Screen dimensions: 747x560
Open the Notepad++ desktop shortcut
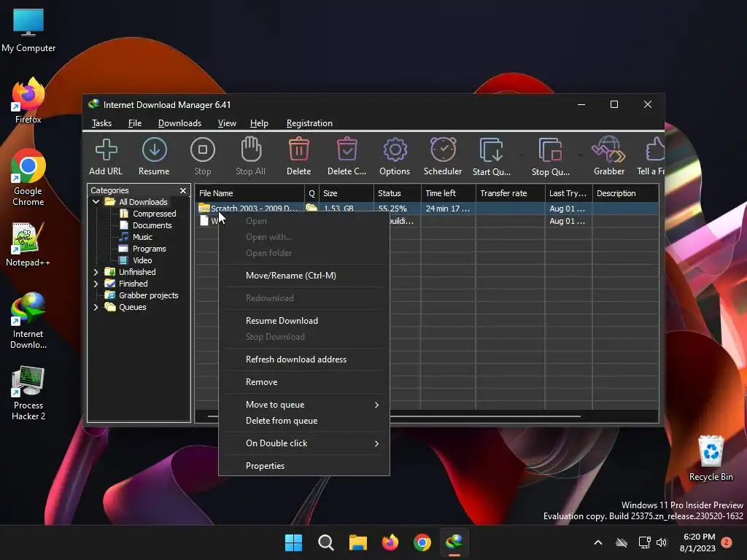click(x=28, y=244)
